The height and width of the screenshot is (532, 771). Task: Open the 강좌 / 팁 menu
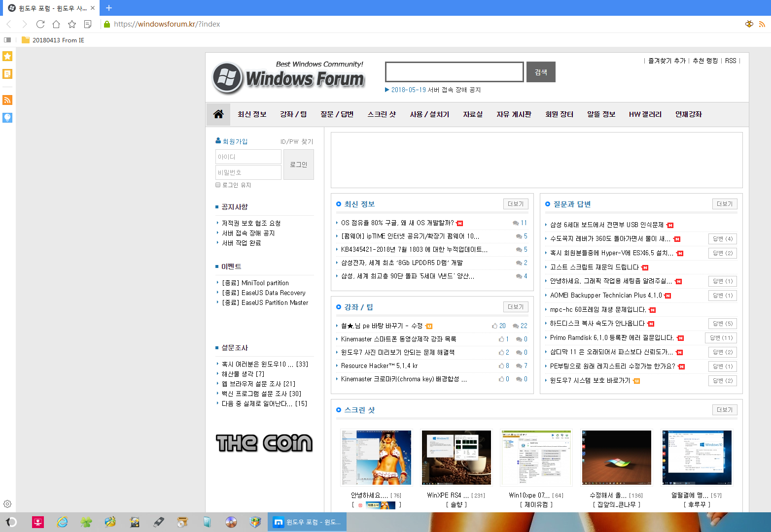tap(293, 114)
